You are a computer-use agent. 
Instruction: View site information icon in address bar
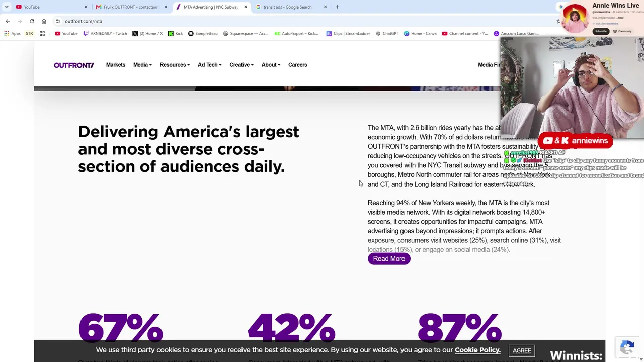pyautogui.click(x=58, y=21)
